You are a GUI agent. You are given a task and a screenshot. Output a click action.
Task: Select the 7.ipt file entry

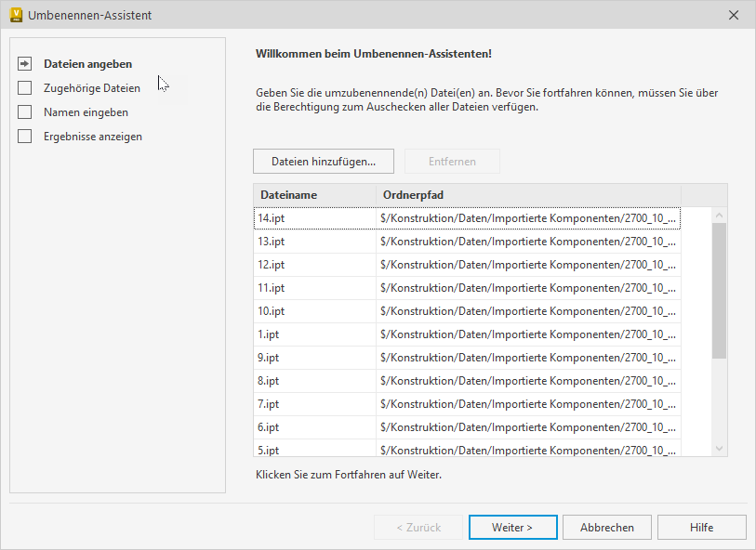pyautogui.click(x=314, y=404)
